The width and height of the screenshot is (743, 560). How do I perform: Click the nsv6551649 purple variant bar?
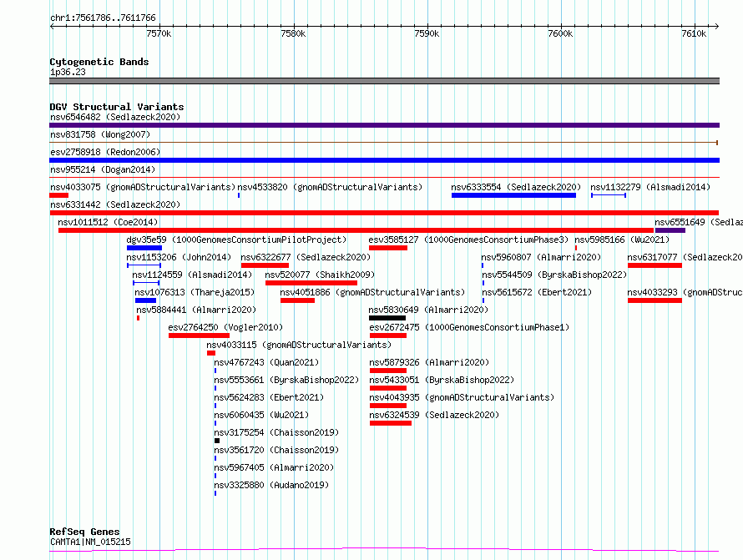670,230
